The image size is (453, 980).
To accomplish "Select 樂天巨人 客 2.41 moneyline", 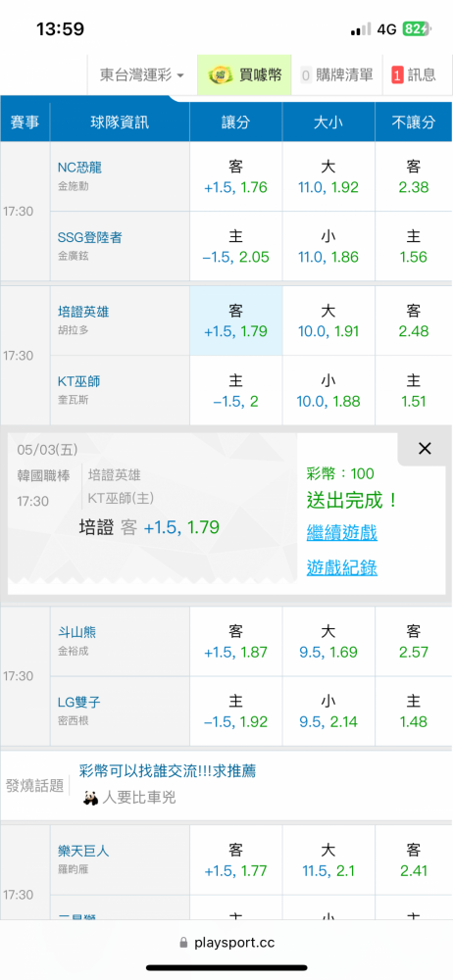I will pyautogui.click(x=414, y=859).
